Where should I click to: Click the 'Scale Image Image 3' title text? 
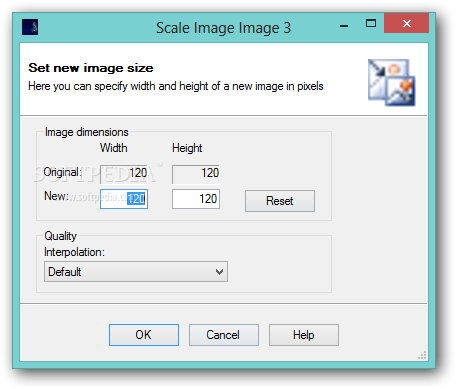(x=224, y=28)
